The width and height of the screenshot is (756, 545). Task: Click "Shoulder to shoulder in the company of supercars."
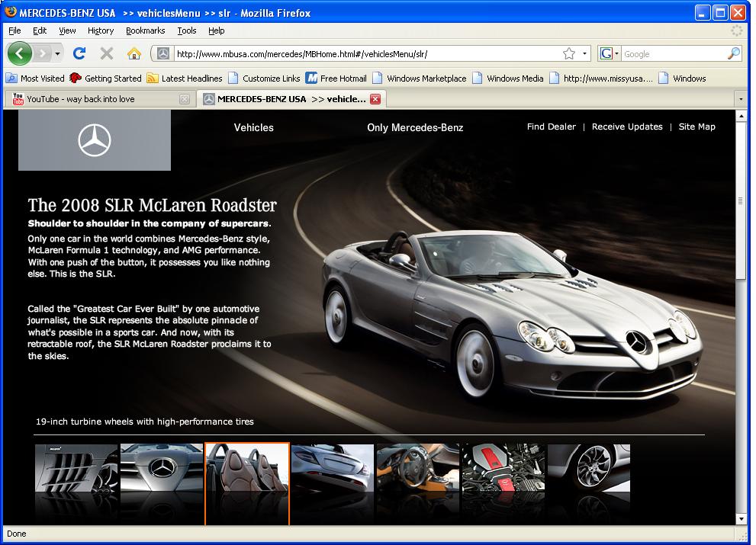[150, 223]
